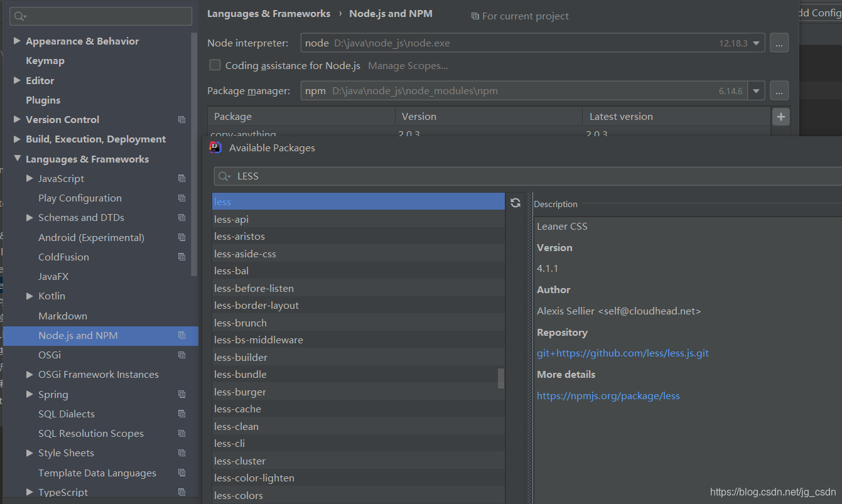Click the settings tree scrollbar
842x504 pixels.
[x=194, y=154]
